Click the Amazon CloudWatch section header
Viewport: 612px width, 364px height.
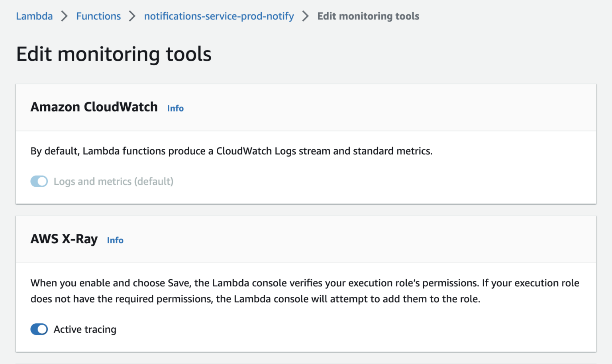click(x=94, y=107)
